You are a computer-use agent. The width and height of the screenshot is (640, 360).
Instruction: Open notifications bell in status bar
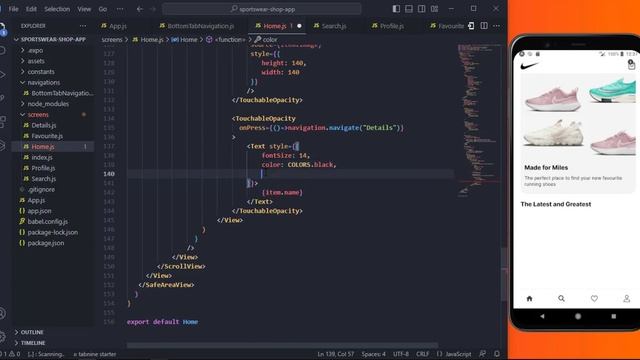[497, 354]
